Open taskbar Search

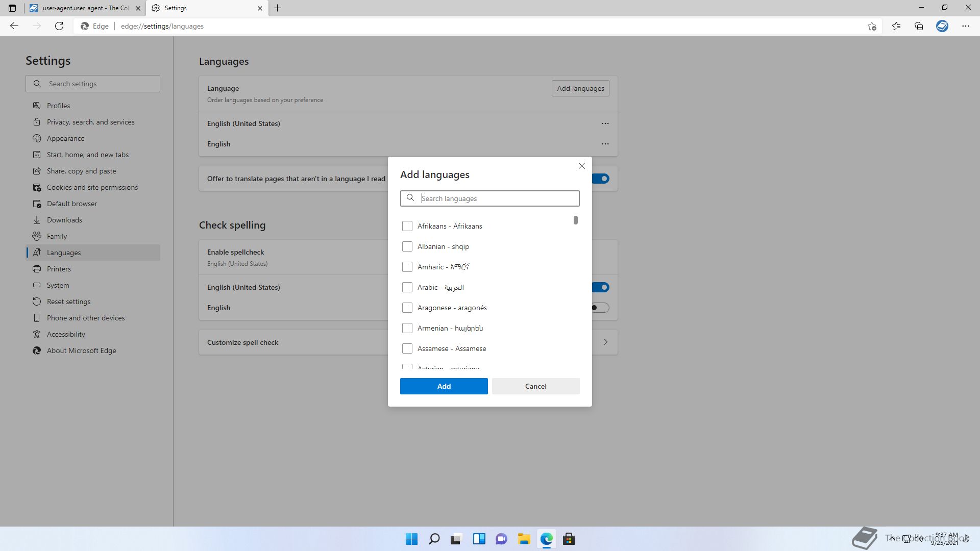point(434,539)
